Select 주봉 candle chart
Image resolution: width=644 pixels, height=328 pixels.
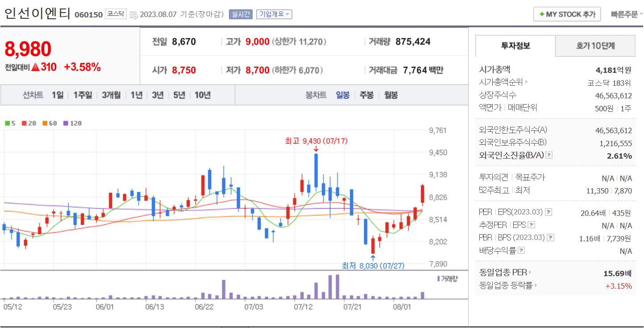[x=366, y=95]
